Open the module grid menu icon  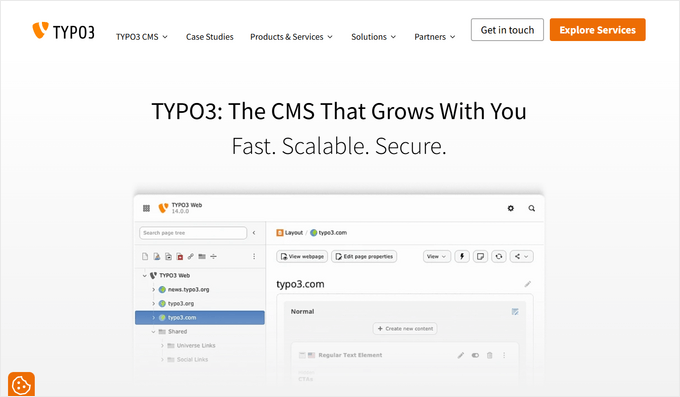147,208
